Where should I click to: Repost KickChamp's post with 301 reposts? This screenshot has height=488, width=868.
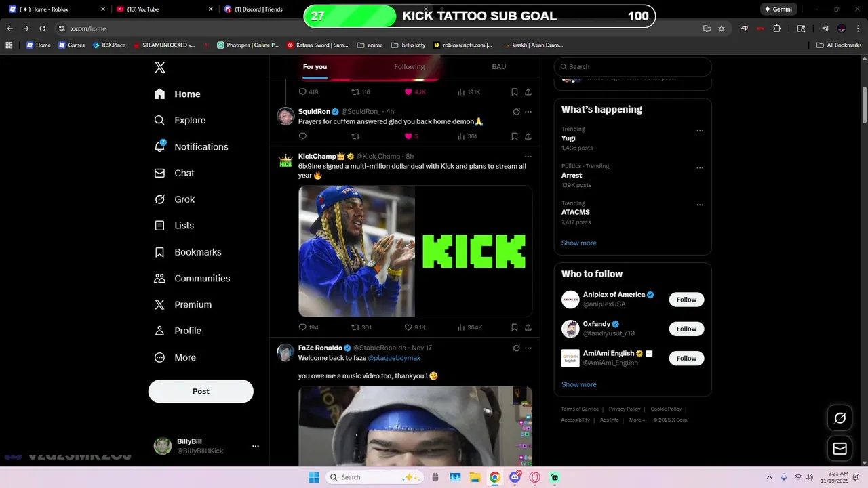tap(361, 327)
